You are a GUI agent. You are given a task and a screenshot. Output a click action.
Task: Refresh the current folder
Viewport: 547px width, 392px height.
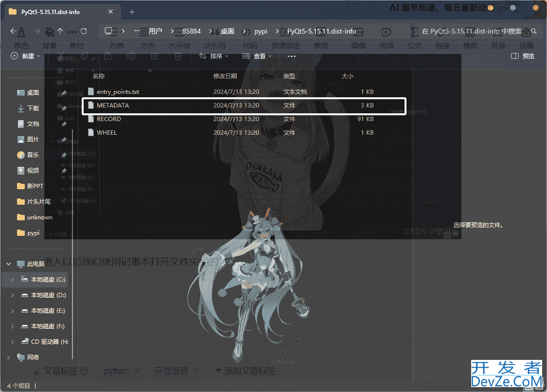pyautogui.click(x=84, y=31)
